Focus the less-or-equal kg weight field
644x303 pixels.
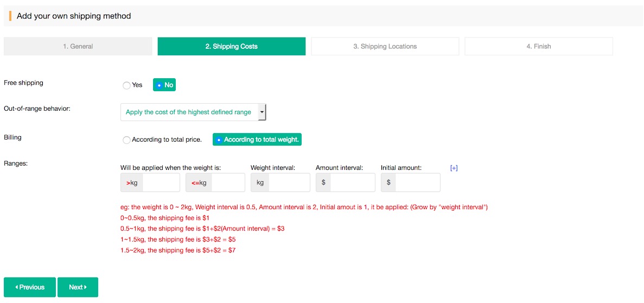(228, 183)
